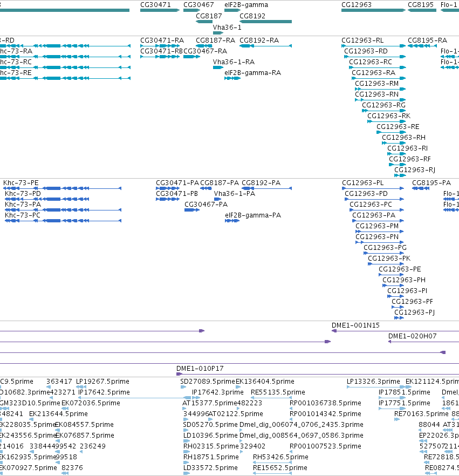This screenshot has width=459, height=476.
Task: Select EST RH53426.5prime
Action: pyautogui.click(x=272, y=463)
